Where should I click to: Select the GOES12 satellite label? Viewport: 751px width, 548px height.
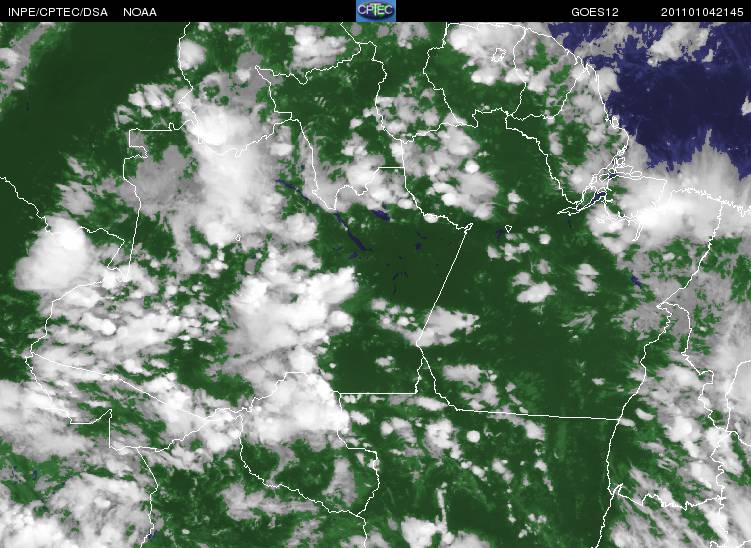[594, 12]
